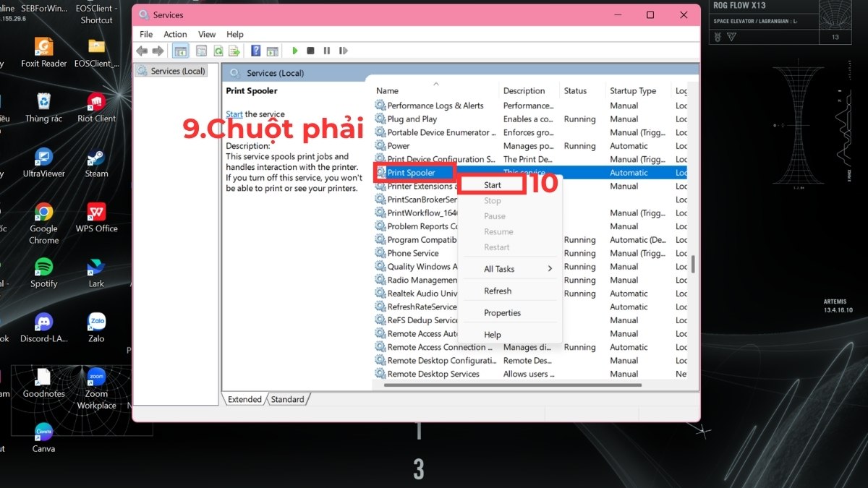Image resolution: width=868 pixels, height=488 pixels.
Task: Open the EOSClient desktop icon
Action: 96,52
